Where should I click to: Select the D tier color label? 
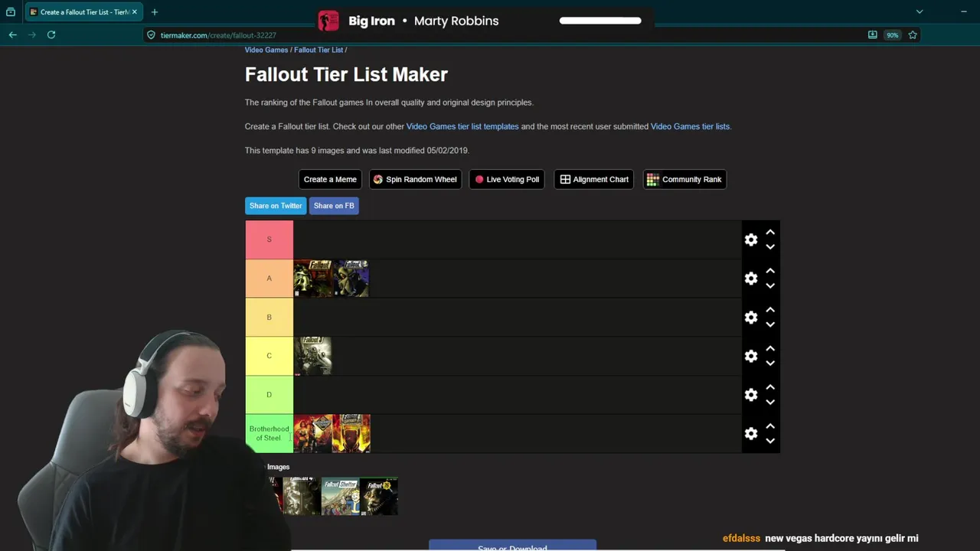pyautogui.click(x=269, y=395)
